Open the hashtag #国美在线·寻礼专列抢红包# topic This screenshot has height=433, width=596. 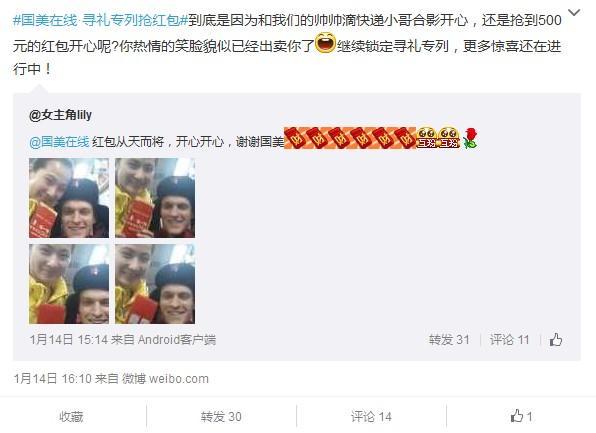point(100,20)
